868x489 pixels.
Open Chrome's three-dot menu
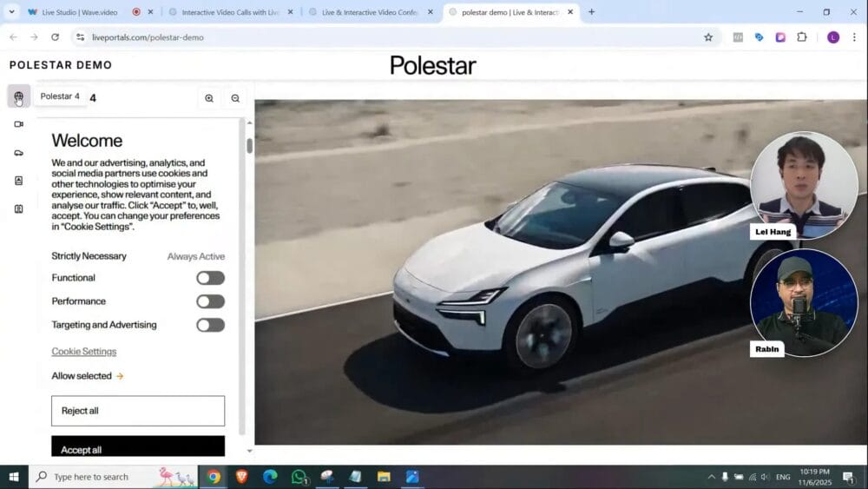(x=854, y=37)
